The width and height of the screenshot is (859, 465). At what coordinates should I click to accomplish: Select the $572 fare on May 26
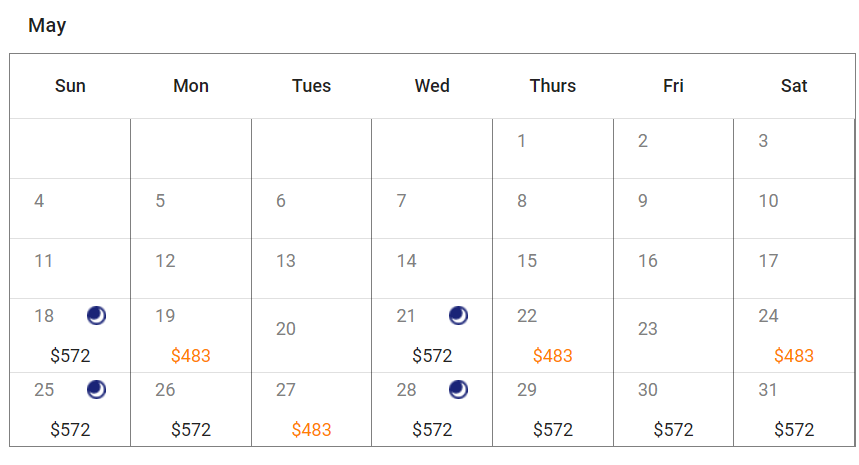coord(191,430)
